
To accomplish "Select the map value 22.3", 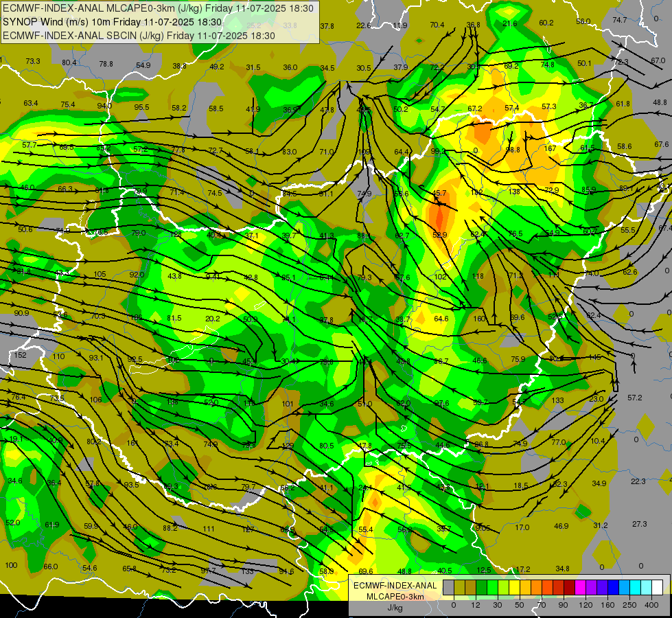I will [638, 481].
